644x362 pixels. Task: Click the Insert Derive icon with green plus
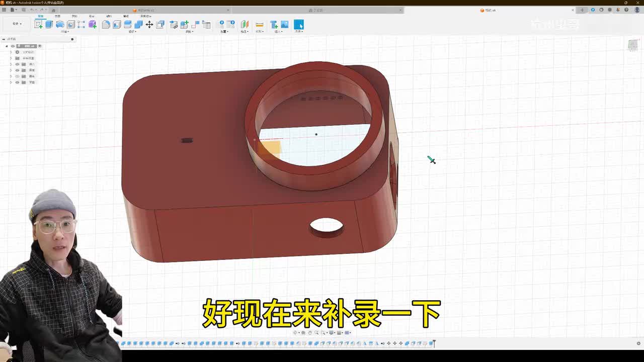pos(274,24)
